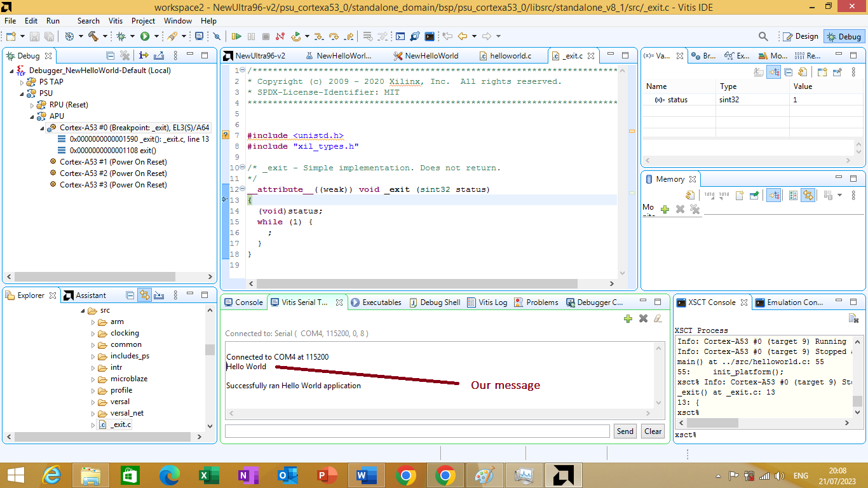Click the Step Return toolbar icon
The image size is (868, 488).
348,36
